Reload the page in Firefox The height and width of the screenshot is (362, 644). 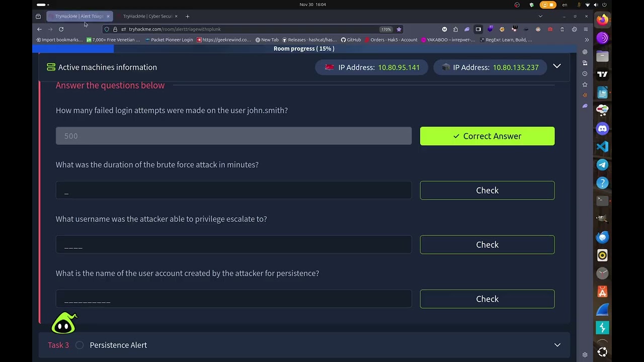(x=61, y=29)
